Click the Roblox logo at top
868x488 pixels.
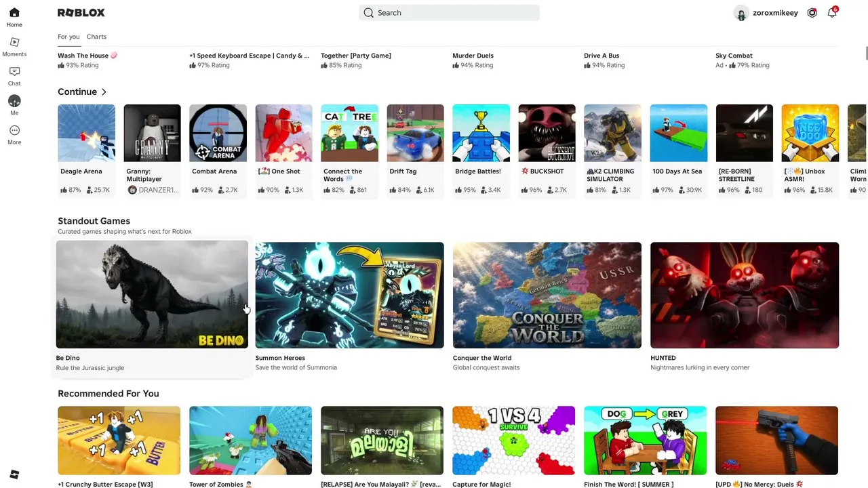[x=81, y=13]
